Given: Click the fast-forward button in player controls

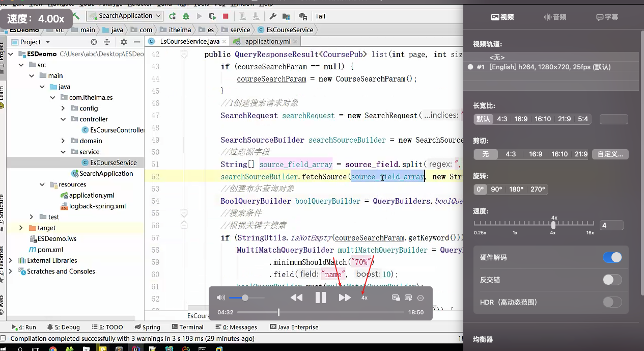Looking at the screenshot, I should [345, 298].
